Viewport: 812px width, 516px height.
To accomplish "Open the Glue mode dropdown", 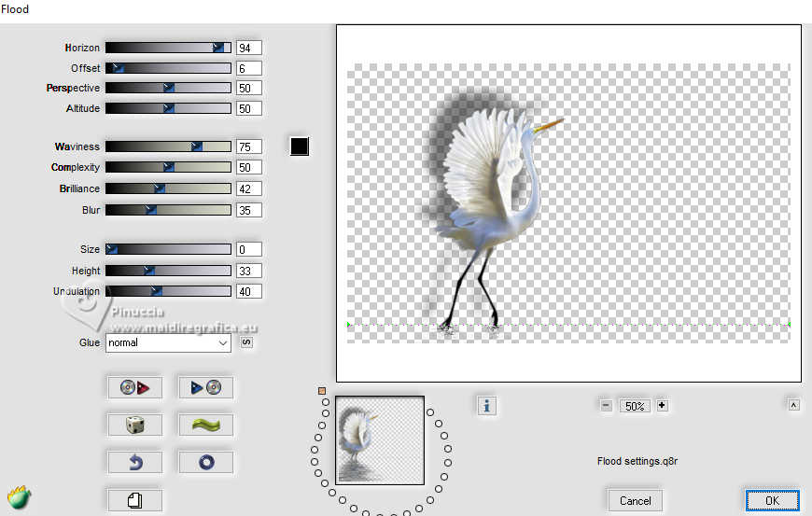I will [168, 343].
